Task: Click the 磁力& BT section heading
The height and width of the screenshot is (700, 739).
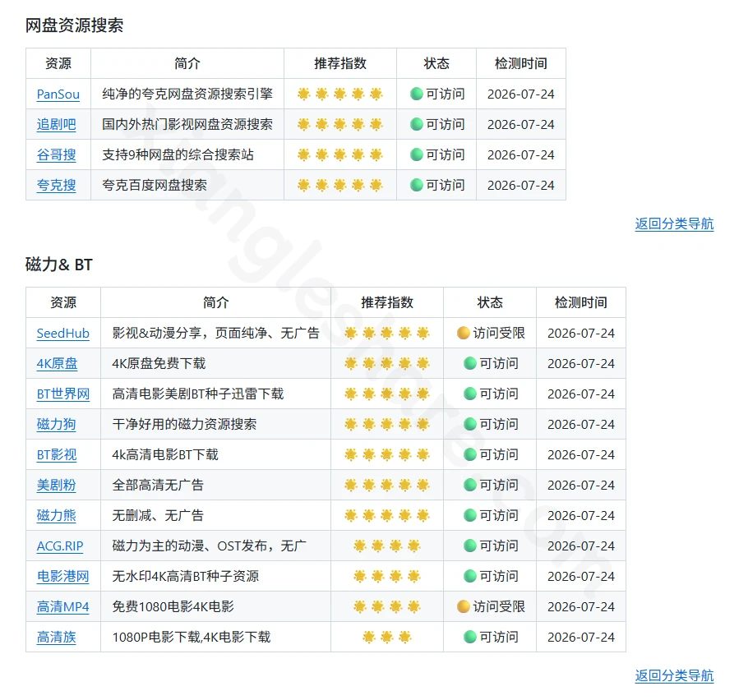Action: click(59, 265)
